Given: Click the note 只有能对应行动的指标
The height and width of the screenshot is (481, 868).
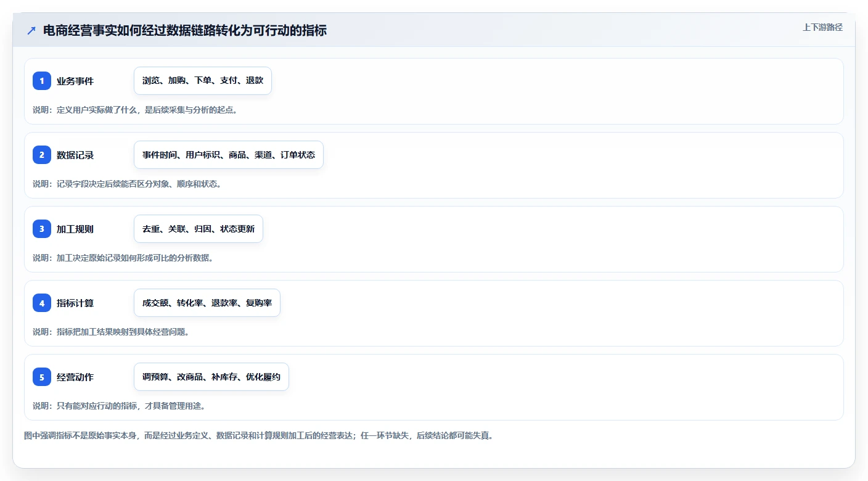Looking at the screenshot, I should tap(119, 406).
